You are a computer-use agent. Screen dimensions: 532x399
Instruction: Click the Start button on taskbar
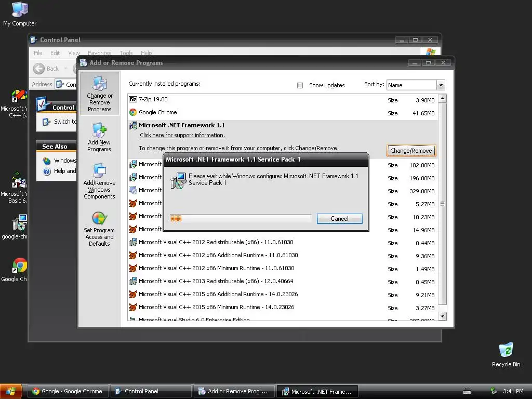click(x=11, y=391)
